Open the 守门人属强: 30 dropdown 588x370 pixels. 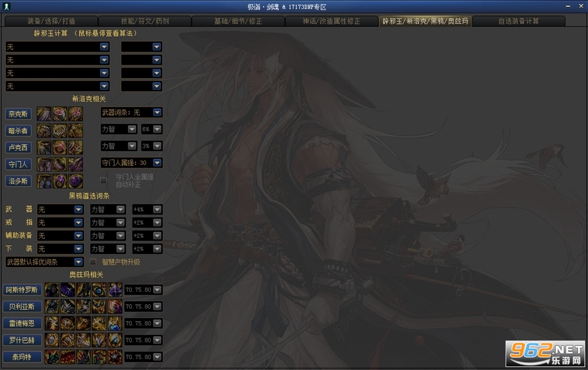[131, 163]
